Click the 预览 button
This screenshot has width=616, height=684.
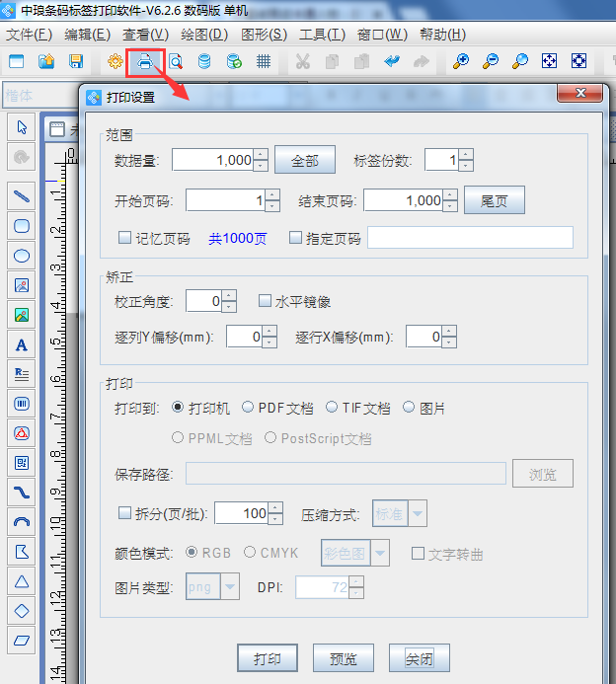tap(343, 658)
